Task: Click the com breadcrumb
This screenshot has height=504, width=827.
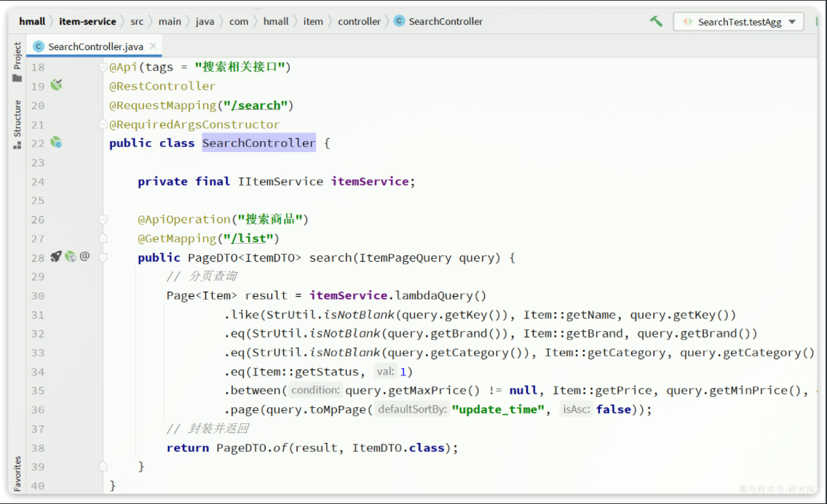Action: [x=238, y=21]
